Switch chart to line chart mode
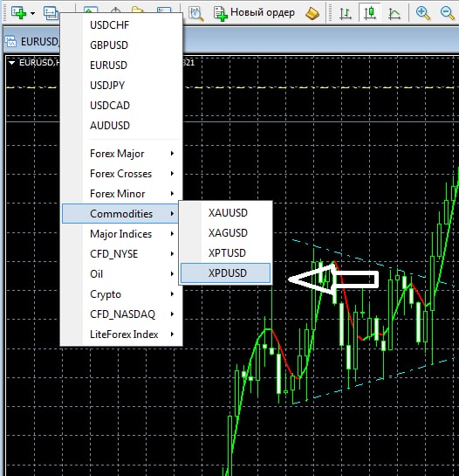459x476 pixels. [394, 13]
